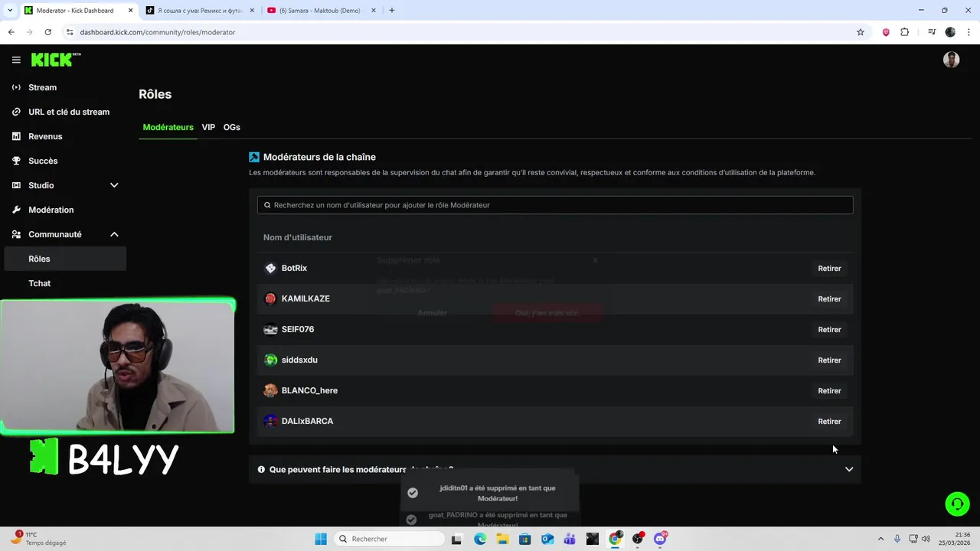The image size is (980, 551).
Task: Click the taskbar Rechercher search box
Action: pyautogui.click(x=389, y=539)
